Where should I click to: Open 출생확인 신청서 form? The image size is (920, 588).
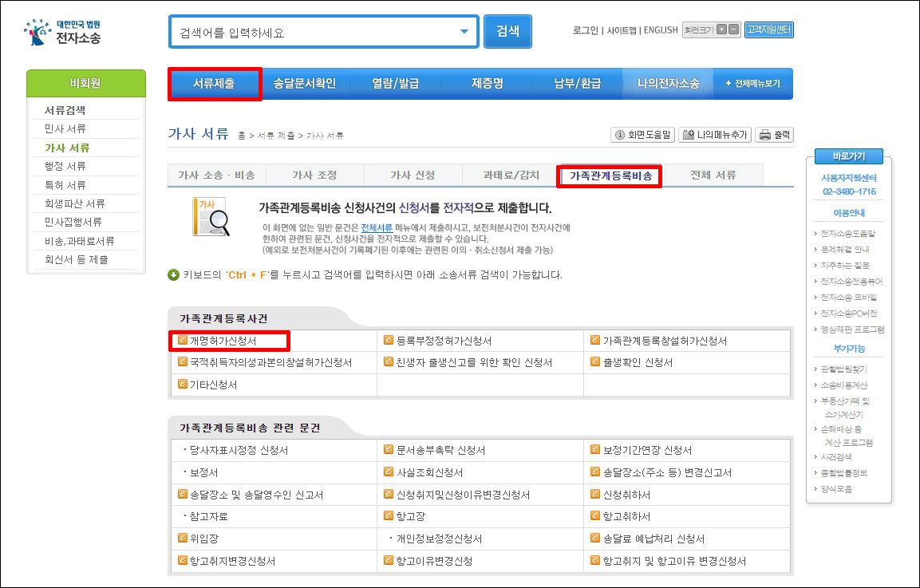click(x=638, y=363)
